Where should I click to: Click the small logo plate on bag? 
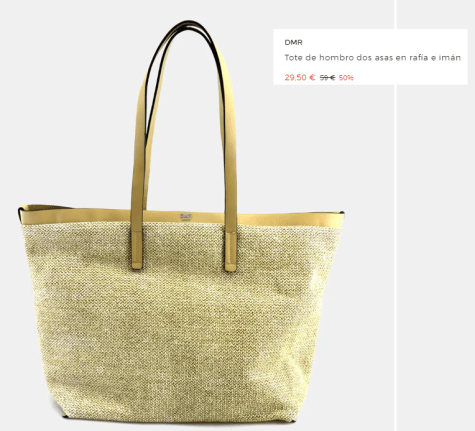[186, 217]
